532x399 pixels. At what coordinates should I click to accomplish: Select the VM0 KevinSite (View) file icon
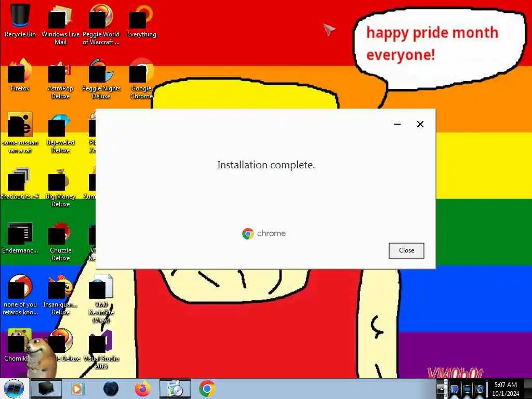point(101,299)
